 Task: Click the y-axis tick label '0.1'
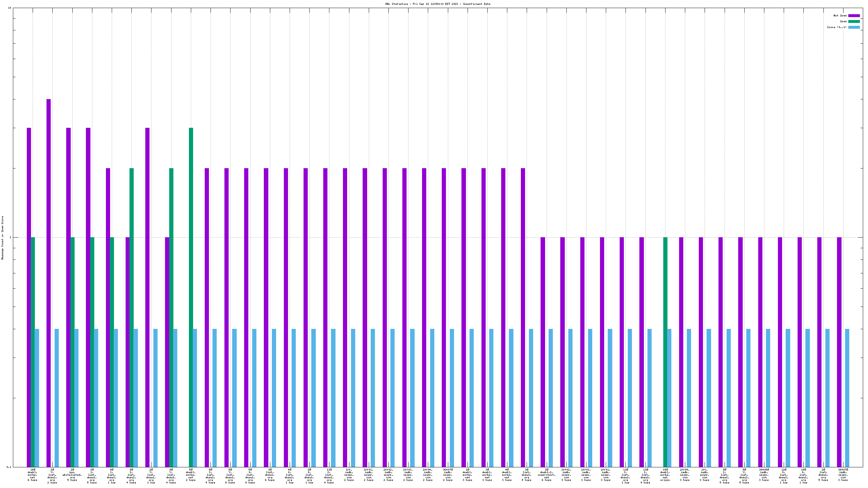9,467
